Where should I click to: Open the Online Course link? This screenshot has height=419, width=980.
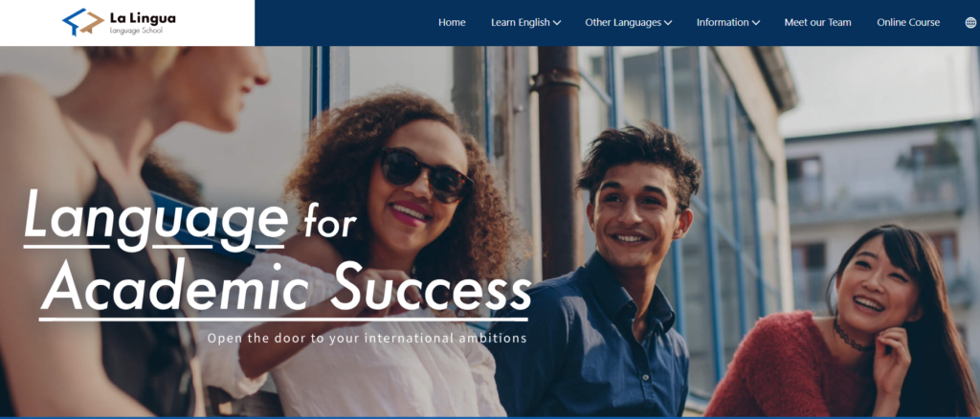(x=908, y=22)
